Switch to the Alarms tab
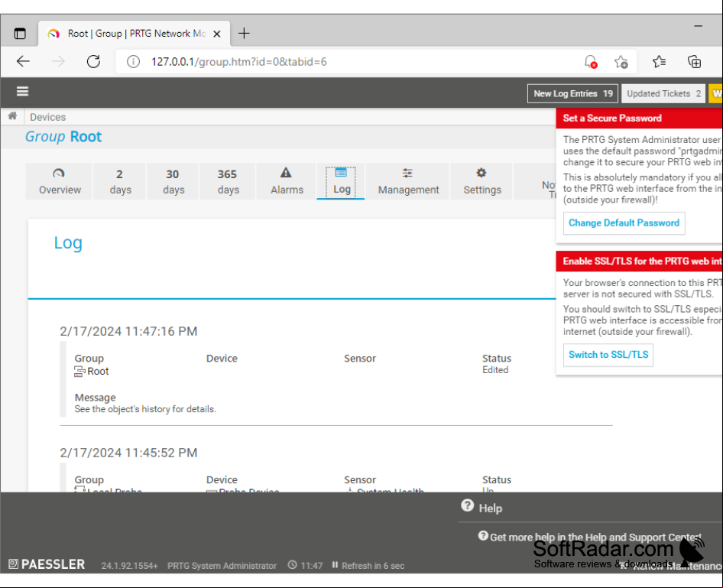Screen dimensions: 723x588 point(287,181)
